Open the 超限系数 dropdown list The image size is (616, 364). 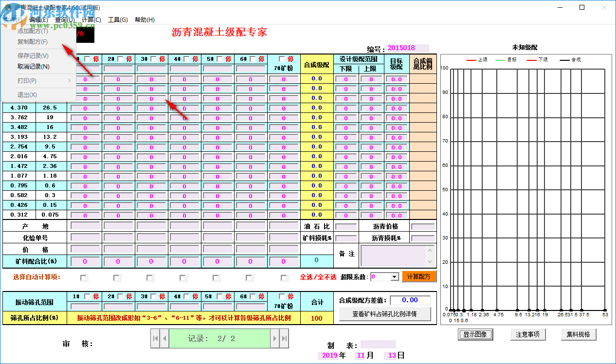pyautogui.click(x=395, y=277)
